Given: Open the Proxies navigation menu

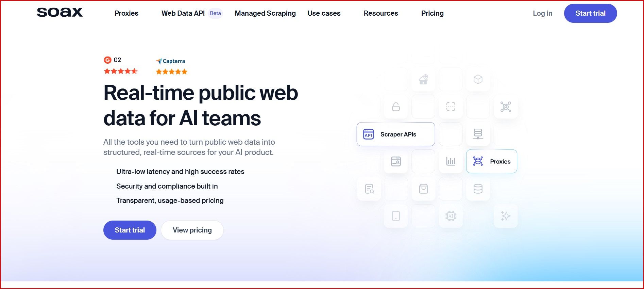Looking at the screenshot, I should pyautogui.click(x=126, y=13).
